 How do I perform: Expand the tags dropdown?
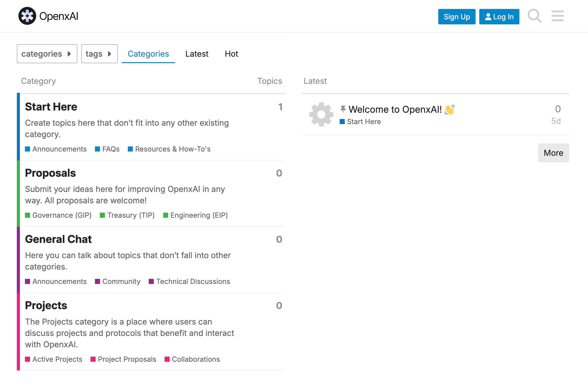coord(99,54)
